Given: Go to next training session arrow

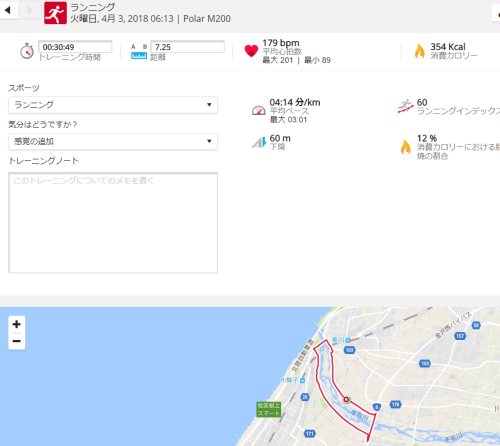Looking at the screenshot, I should [x=30, y=10].
